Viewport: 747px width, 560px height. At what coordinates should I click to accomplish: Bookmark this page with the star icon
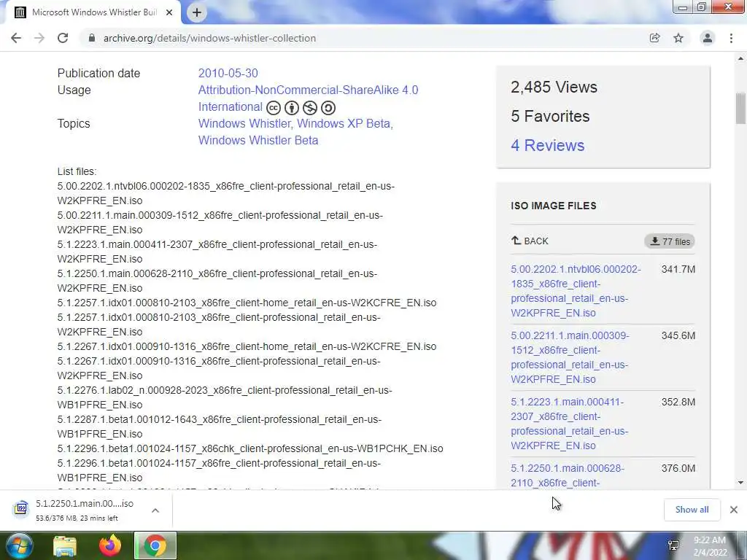[x=678, y=38]
